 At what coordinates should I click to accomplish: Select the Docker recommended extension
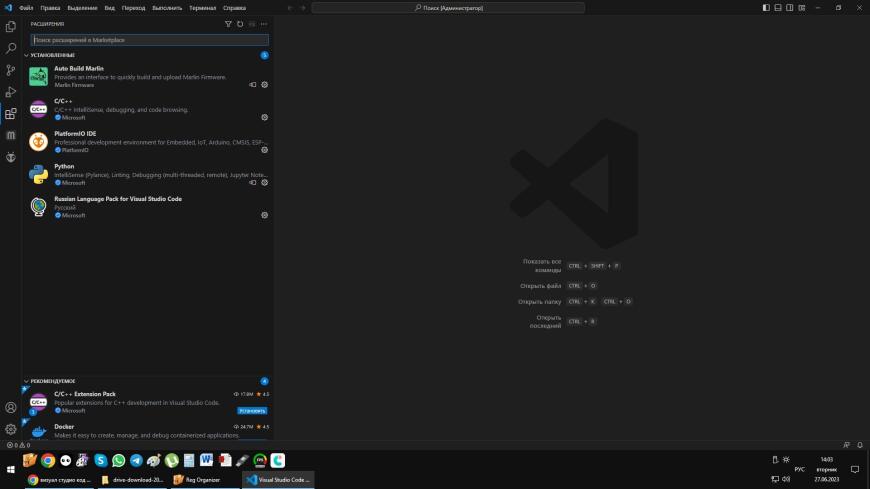pyautogui.click(x=147, y=431)
